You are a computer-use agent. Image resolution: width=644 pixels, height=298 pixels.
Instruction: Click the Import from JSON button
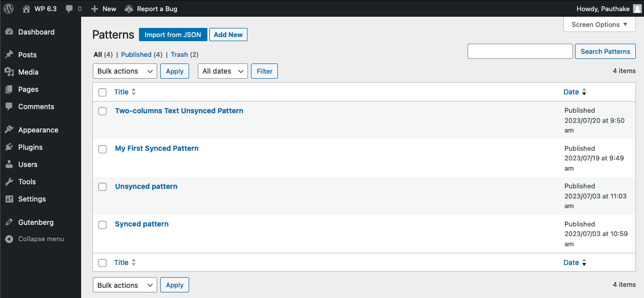(173, 34)
